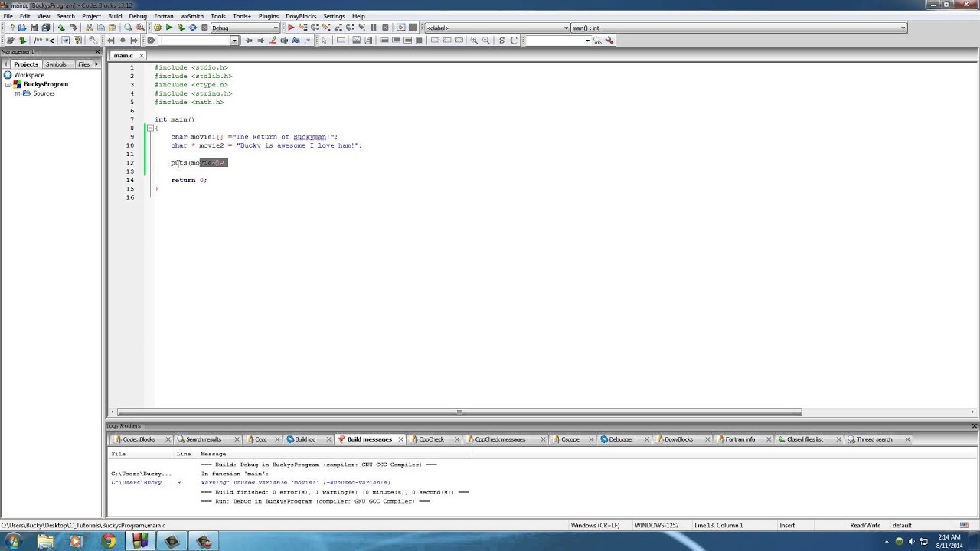Click the Replace icon in toolbar

(140, 28)
